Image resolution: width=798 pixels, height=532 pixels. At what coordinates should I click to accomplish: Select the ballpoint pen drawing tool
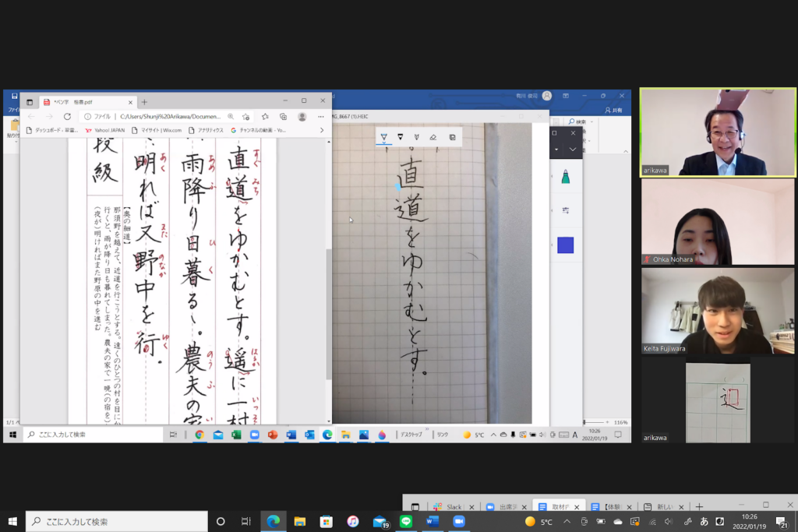pos(383,137)
